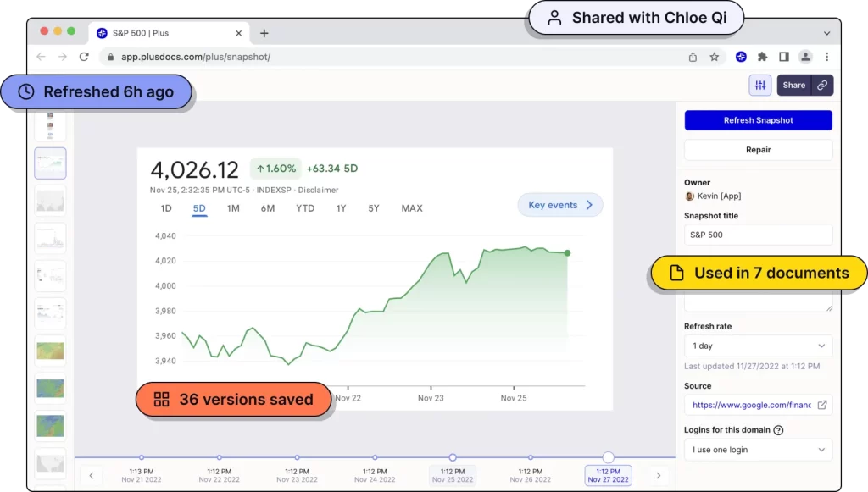Open the browser Extensions puzzle icon
Screen dimensions: 868x492
click(762, 56)
